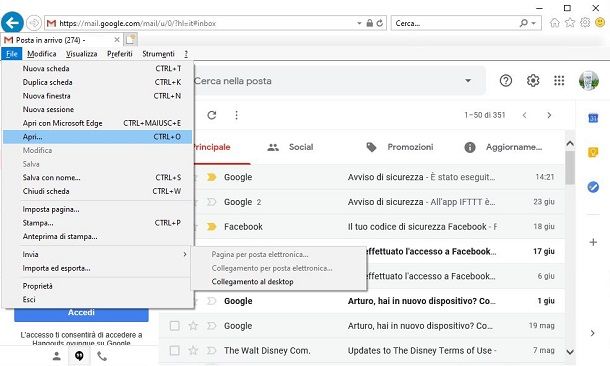The image size is (610, 366).
Task: Open the browser home icon
Action: coord(554,23)
